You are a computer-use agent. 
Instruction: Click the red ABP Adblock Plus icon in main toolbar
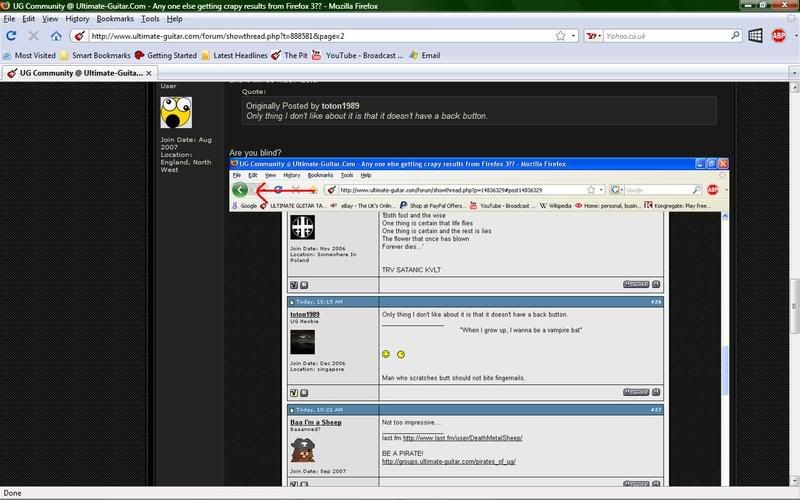click(779, 35)
